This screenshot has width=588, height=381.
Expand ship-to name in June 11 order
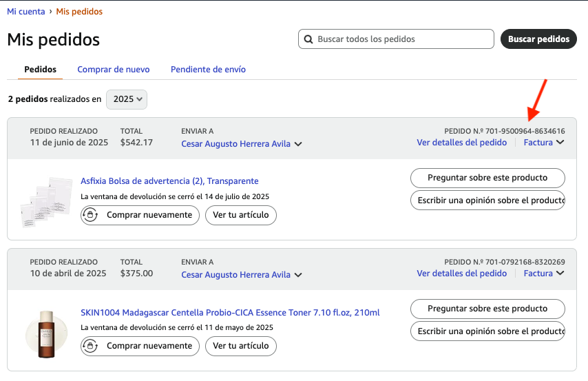click(298, 144)
